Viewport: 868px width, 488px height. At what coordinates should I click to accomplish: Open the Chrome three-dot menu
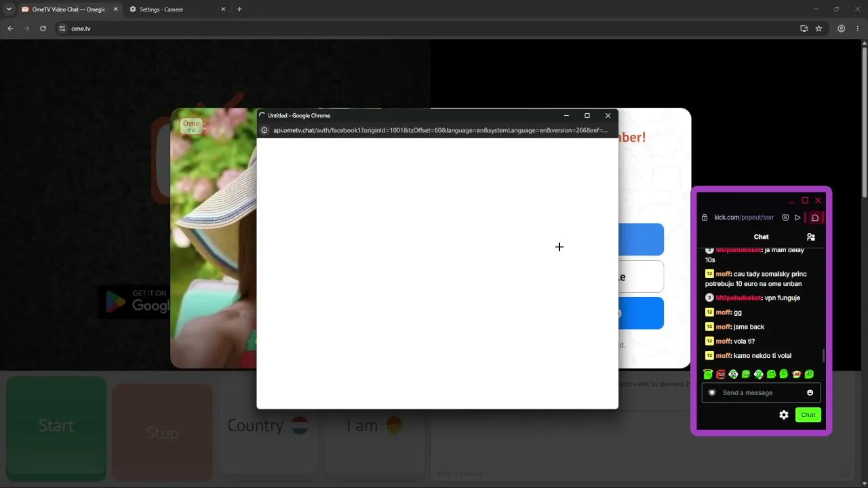coord(857,28)
